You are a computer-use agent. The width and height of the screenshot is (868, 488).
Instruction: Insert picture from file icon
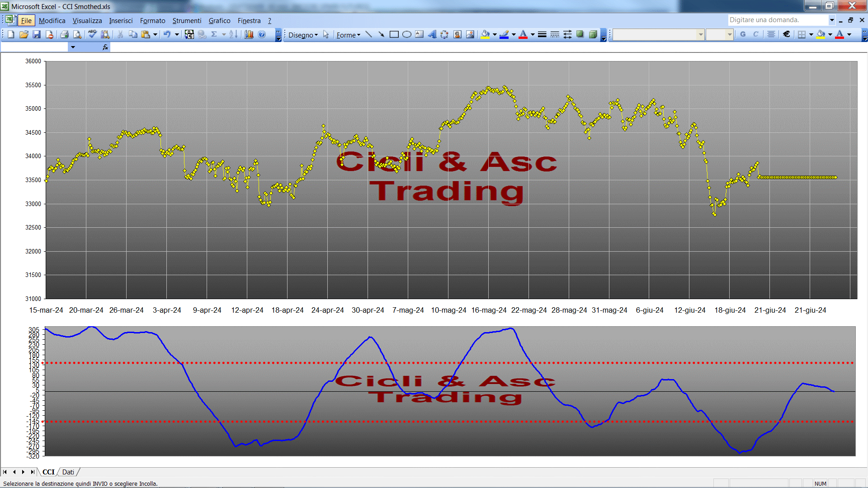pyautogui.click(x=470, y=34)
